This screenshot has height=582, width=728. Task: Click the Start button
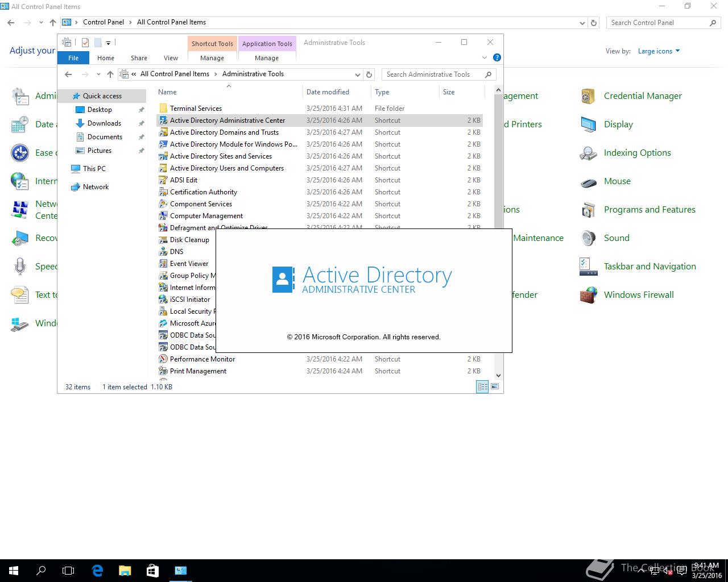(14, 570)
